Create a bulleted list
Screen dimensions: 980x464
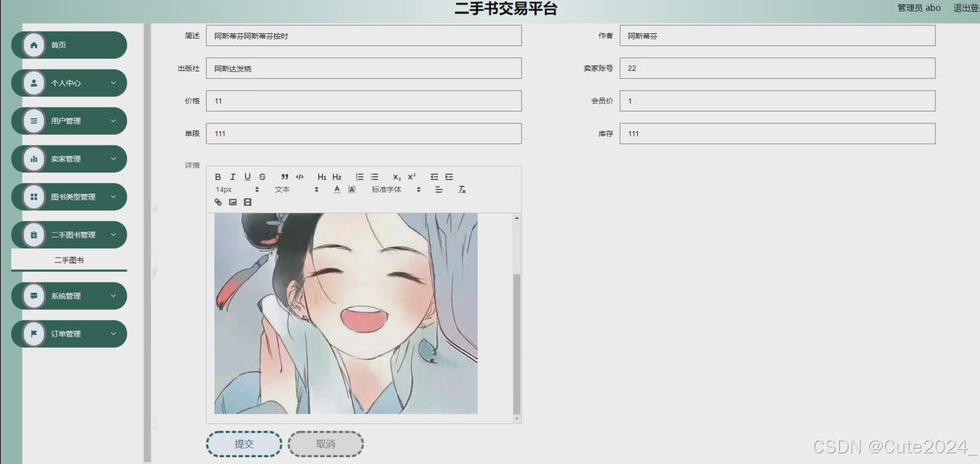click(374, 177)
